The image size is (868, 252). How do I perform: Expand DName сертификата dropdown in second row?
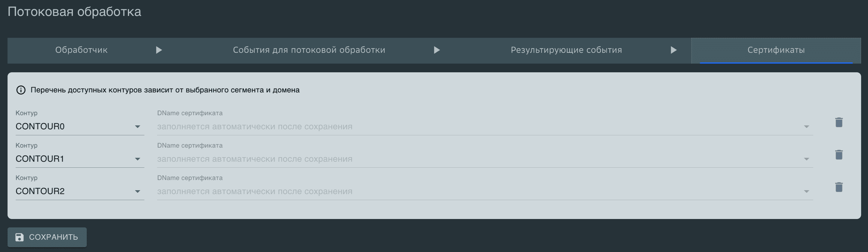[x=806, y=159]
